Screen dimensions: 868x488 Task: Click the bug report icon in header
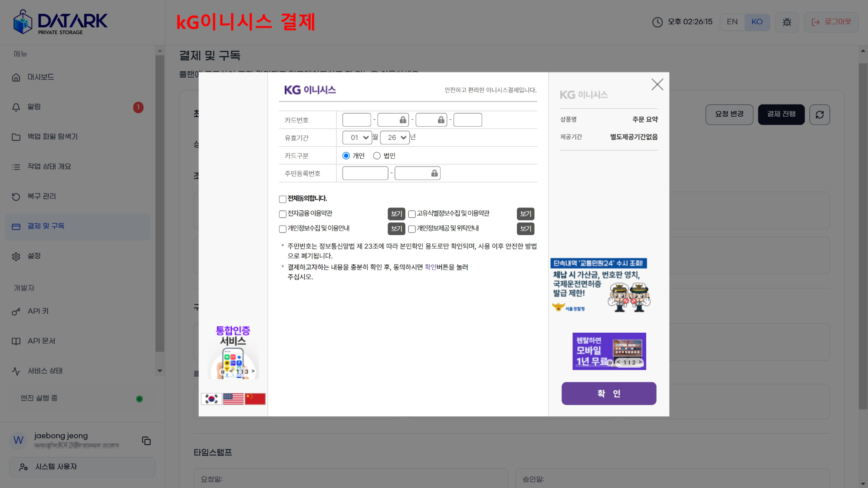tap(787, 22)
